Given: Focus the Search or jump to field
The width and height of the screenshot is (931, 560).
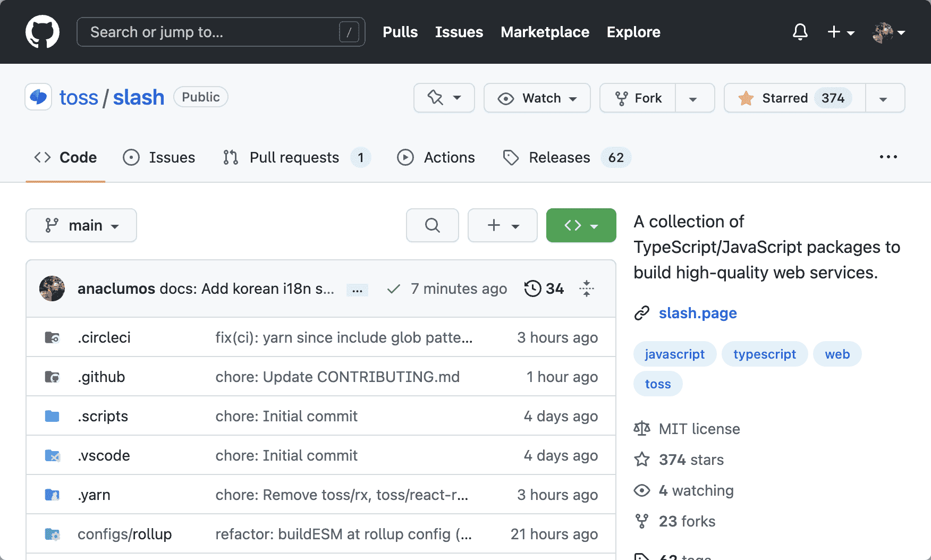Looking at the screenshot, I should click(x=213, y=32).
